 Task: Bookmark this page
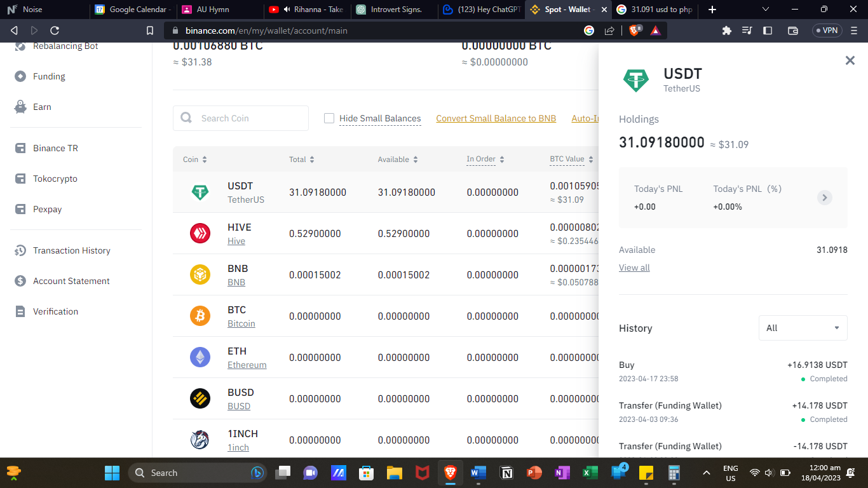150,30
